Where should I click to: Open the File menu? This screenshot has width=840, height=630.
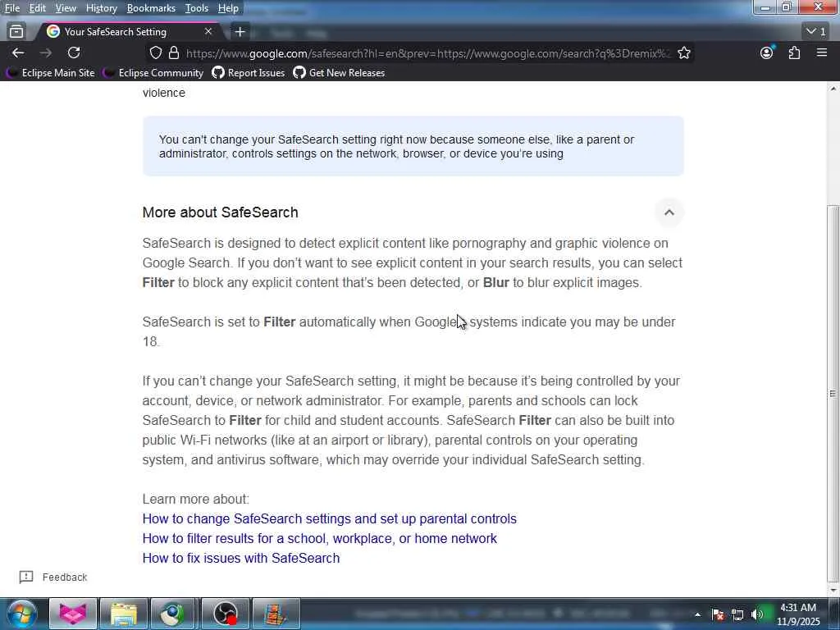11,8
